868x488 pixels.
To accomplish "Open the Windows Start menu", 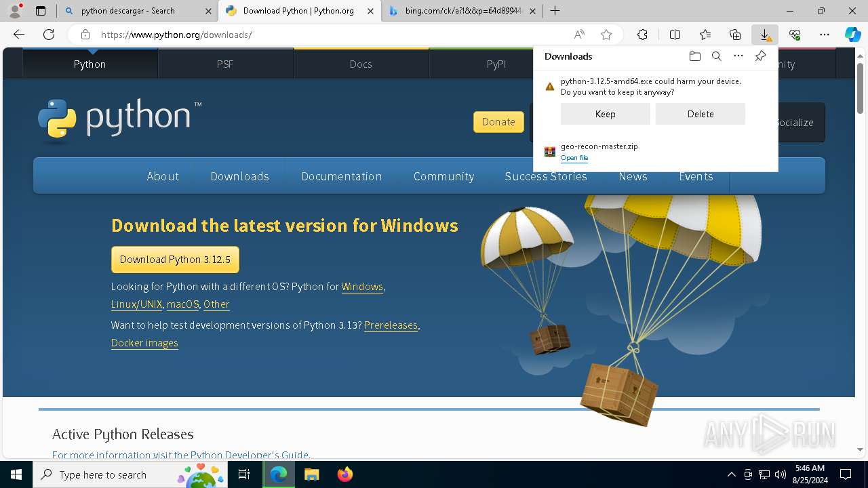I will coord(16,474).
